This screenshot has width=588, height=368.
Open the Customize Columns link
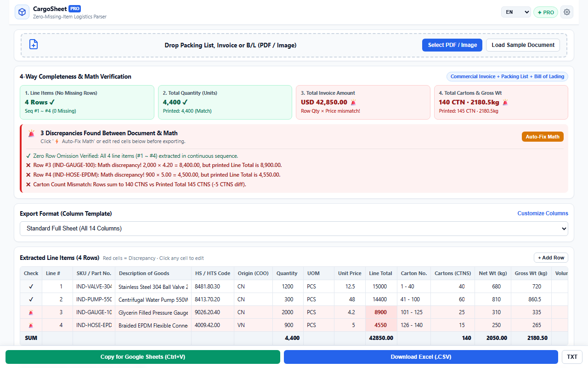(x=543, y=213)
